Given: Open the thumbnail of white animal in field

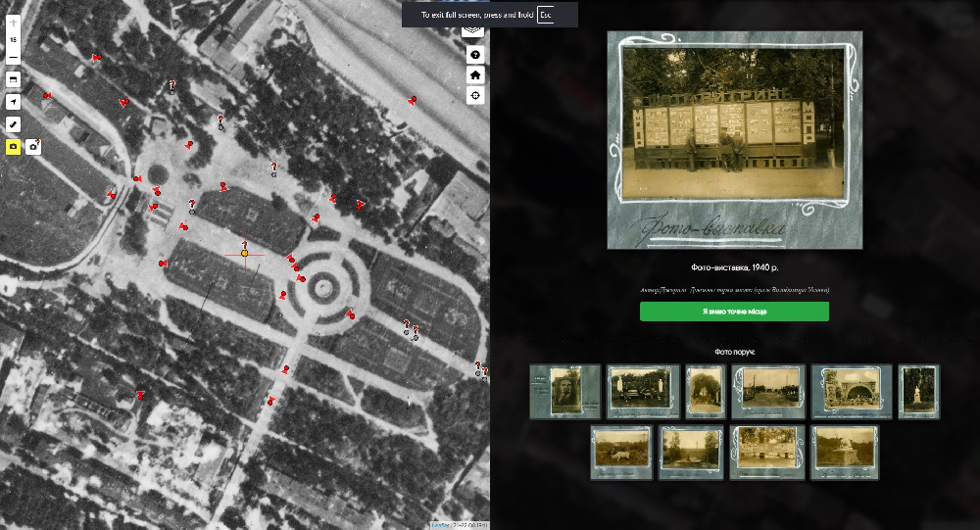Looking at the screenshot, I should tap(621, 453).
